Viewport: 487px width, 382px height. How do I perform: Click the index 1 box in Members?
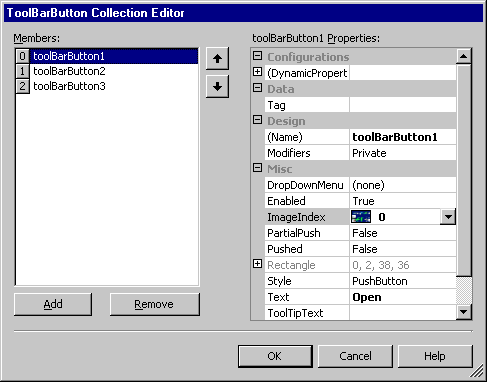click(x=22, y=71)
